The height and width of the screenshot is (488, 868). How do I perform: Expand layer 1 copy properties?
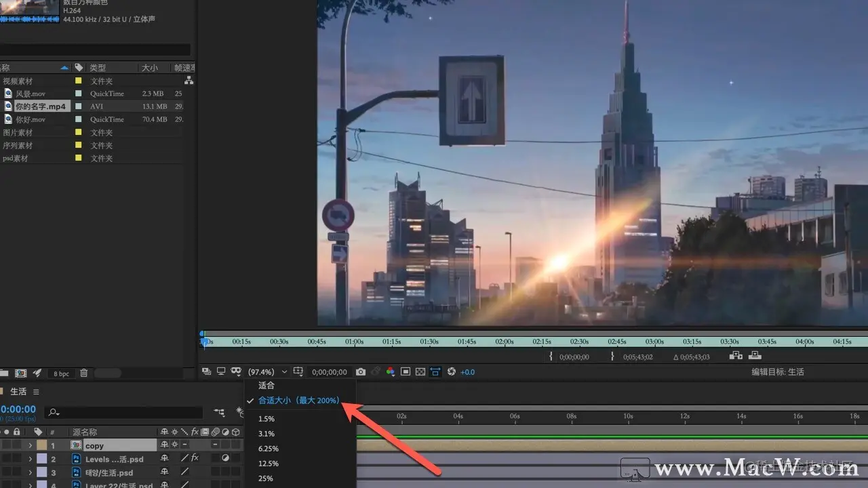(30, 445)
